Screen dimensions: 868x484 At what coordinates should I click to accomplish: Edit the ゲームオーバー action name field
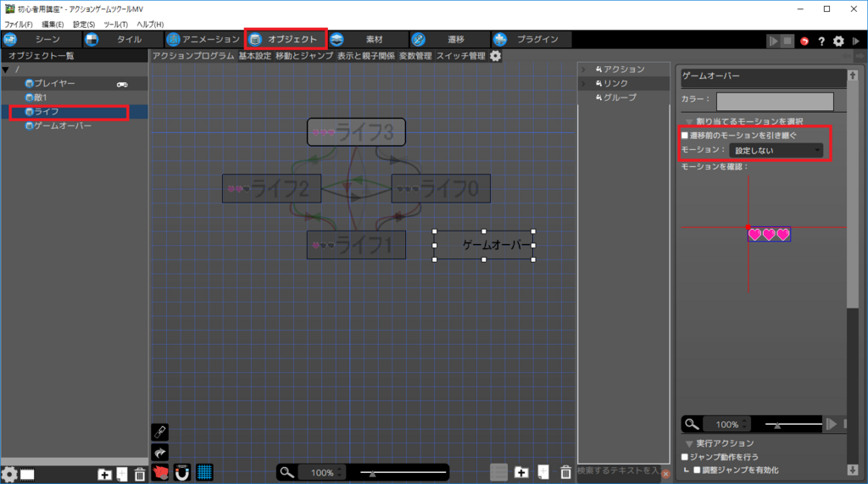click(x=763, y=76)
